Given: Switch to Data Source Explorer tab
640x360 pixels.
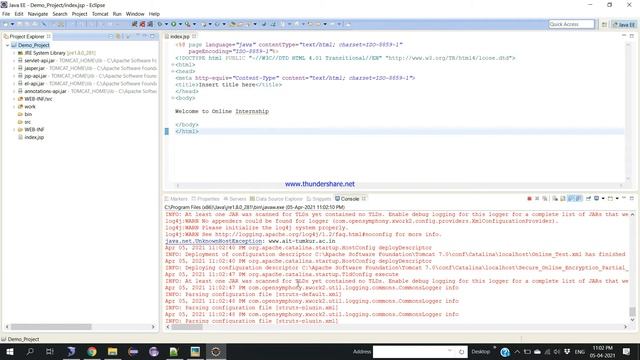Looking at the screenshot, I should point(276,199).
